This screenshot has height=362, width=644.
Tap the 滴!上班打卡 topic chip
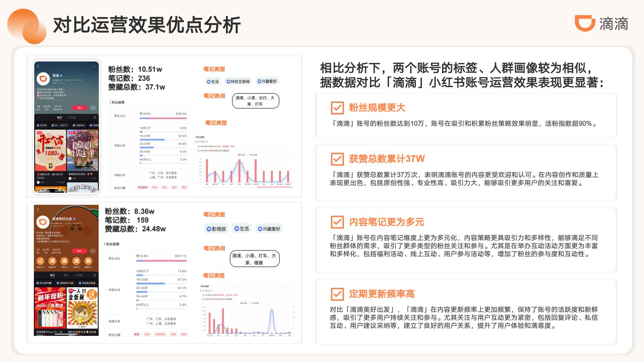[x=60, y=125]
